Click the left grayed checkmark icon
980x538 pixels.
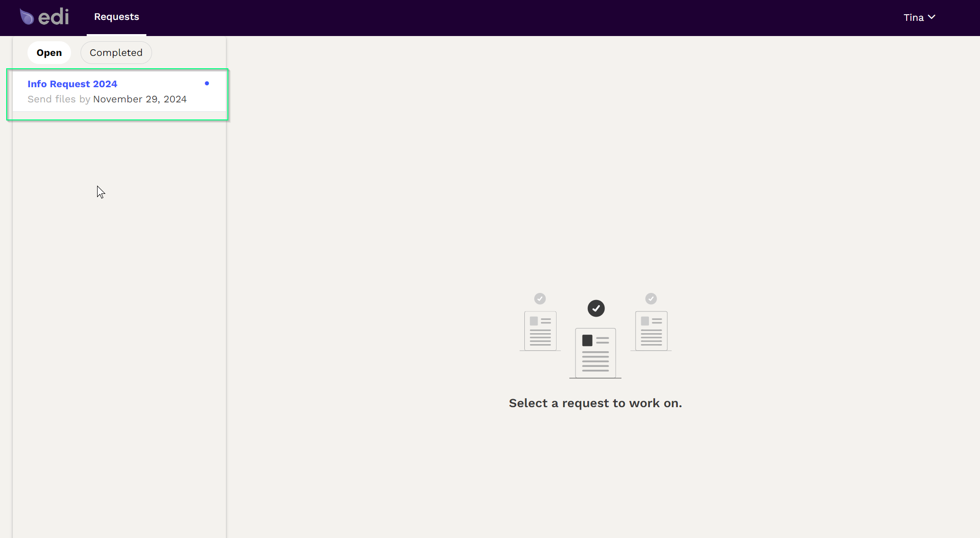coord(540,299)
